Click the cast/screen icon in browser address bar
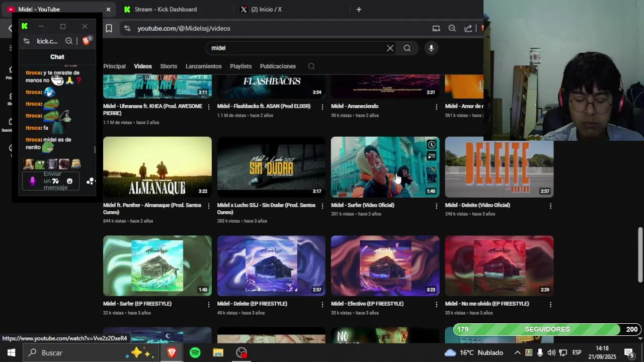This screenshot has width=644, height=362. [436, 29]
